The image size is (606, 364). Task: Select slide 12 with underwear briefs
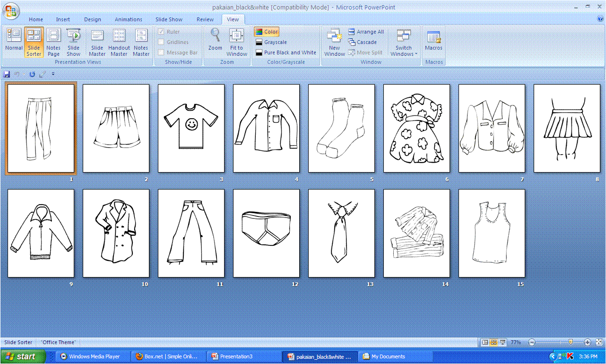[x=266, y=233]
